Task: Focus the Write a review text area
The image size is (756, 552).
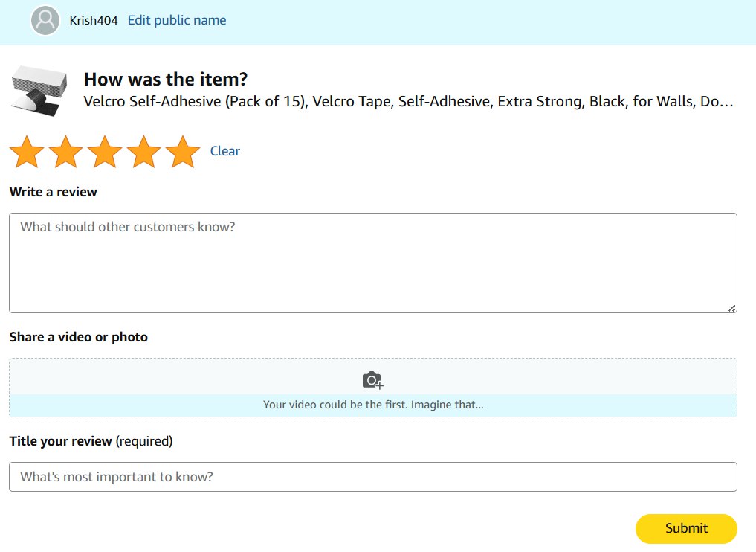Action: click(372, 263)
